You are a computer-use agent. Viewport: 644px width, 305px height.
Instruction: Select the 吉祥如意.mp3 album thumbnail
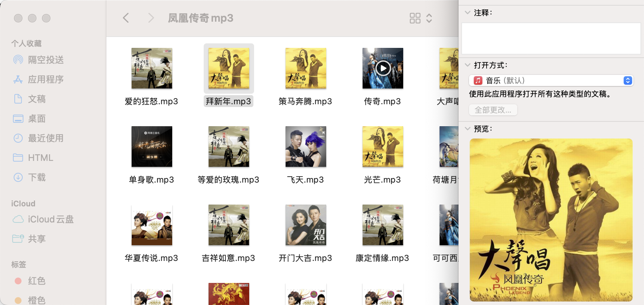229,225
